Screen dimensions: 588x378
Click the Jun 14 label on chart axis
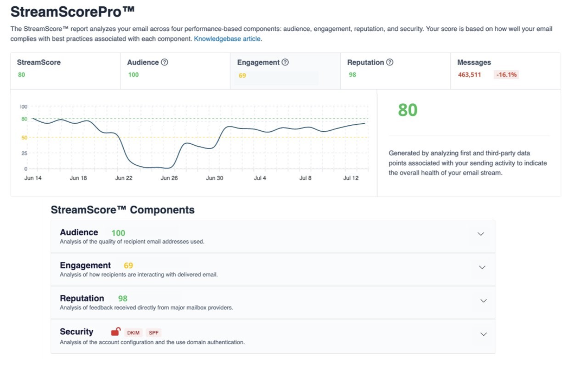point(33,178)
